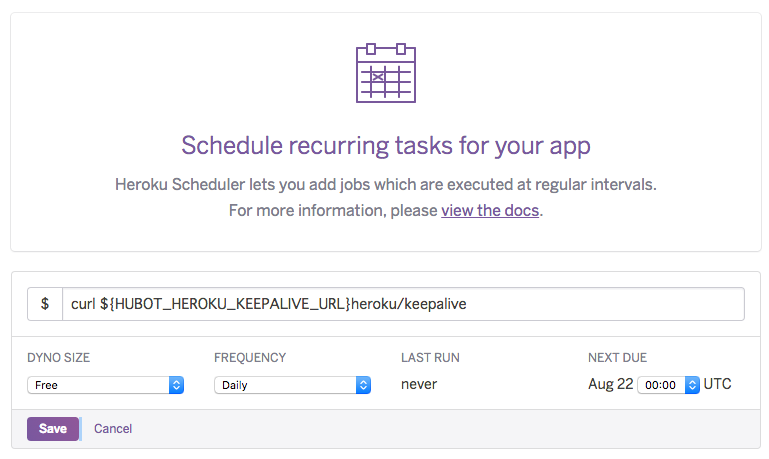Viewport: 769px width, 459px height.
Task: Click the 'never' last run value
Action: [419, 384]
